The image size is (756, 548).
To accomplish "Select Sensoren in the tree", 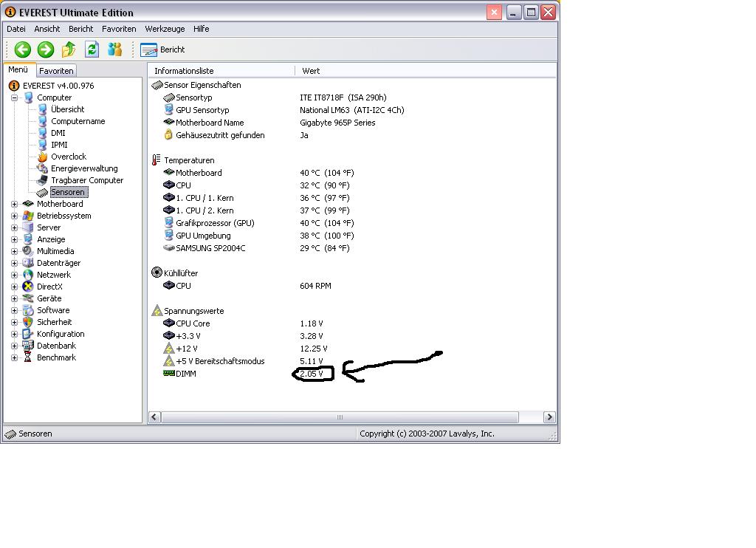I will pos(68,192).
